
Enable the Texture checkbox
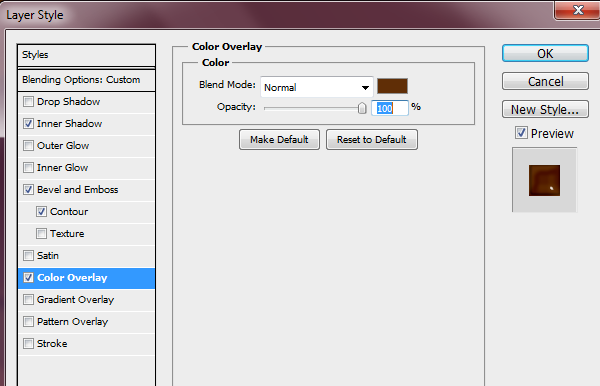pos(41,234)
